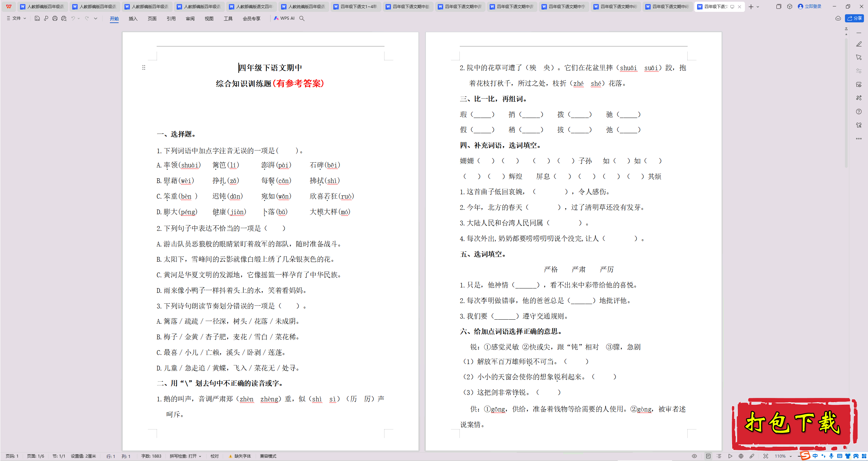Save the document with the save icon
868x461 pixels.
pyautogui.click(x=37, y=19)
